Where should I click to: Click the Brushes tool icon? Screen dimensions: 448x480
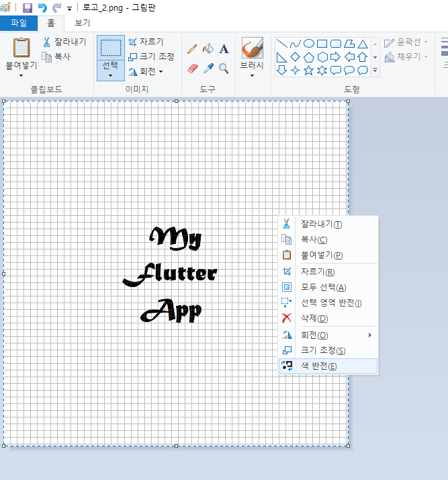point(253,48)
